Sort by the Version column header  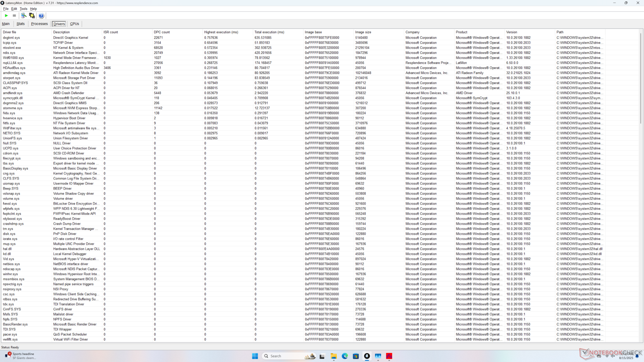click(x=530, y=32)
